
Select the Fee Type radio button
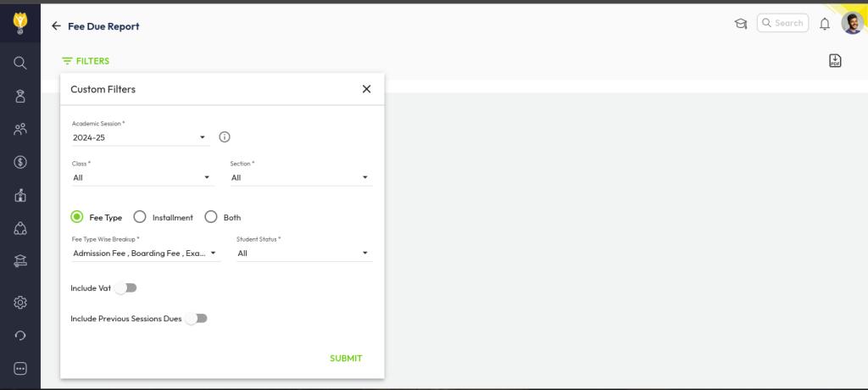77,217
